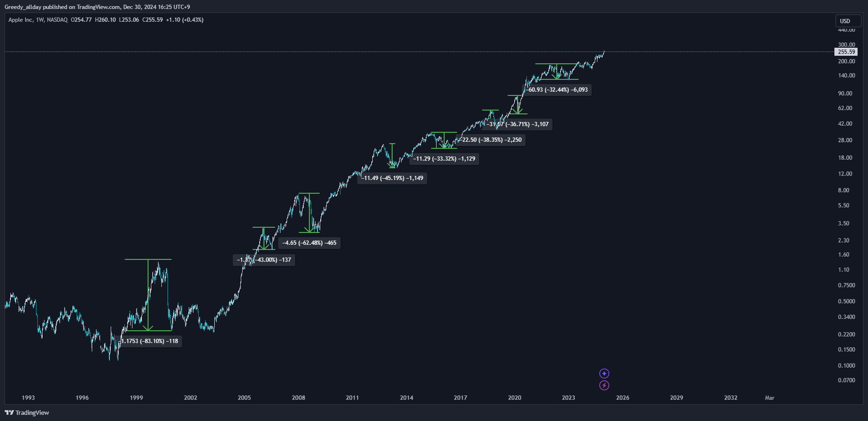Click the 3.50 price axis label
Screen dimensions: 868x421
[843, 223]
